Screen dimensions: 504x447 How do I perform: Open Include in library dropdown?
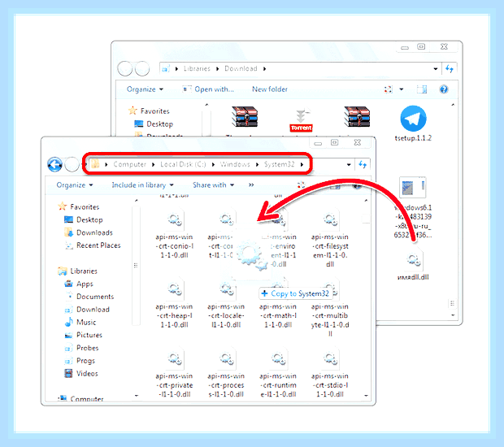pos(142,185)
